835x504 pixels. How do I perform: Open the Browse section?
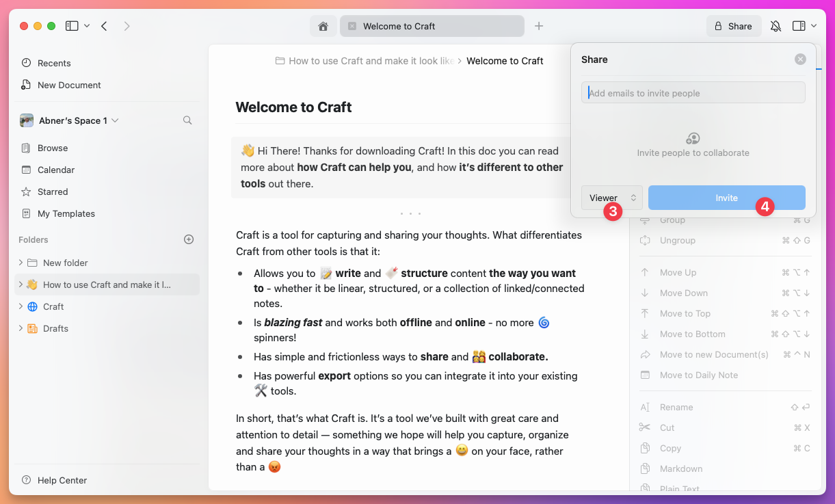[x=53, y=147]
